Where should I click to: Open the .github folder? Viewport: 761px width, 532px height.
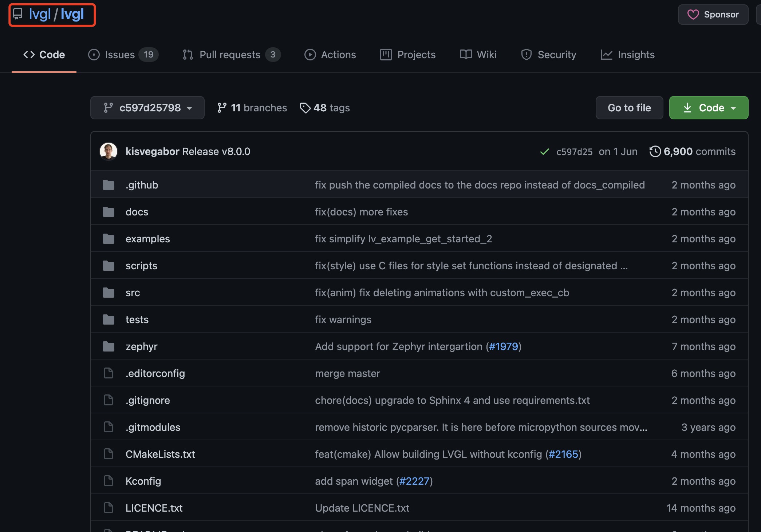142,185
